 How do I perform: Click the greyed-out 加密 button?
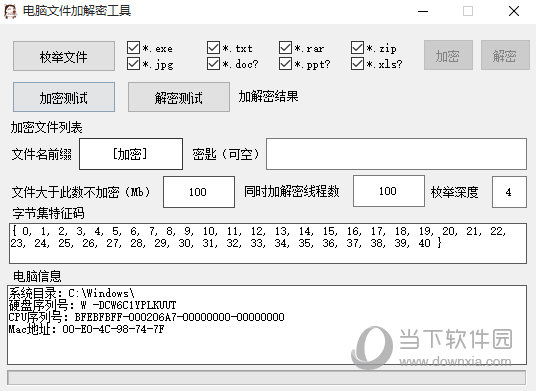point(448,55)
